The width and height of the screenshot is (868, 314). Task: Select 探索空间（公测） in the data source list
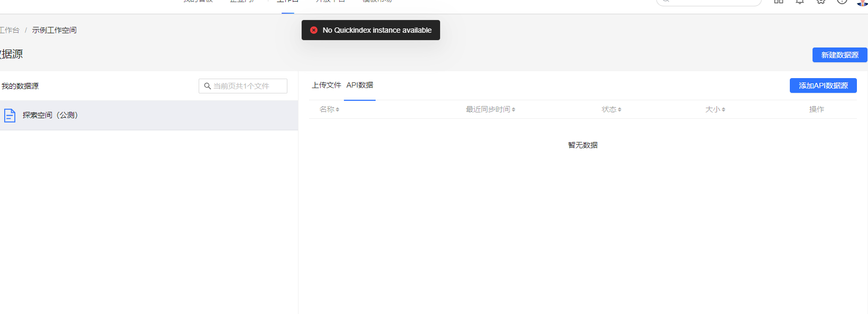(50, 115)
